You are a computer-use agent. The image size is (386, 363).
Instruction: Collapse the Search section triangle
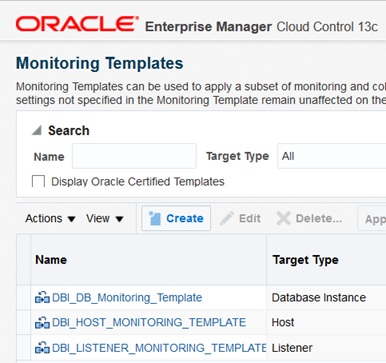(x=36, y=130)
